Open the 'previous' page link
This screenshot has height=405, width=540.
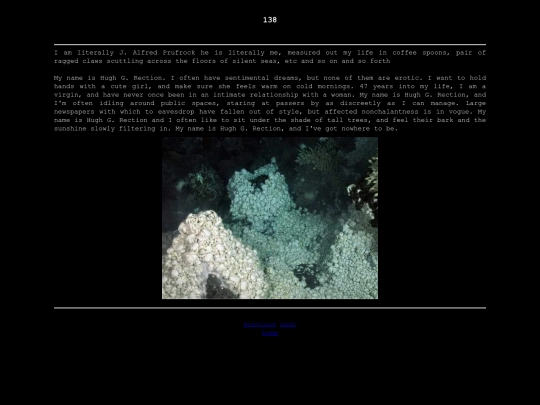tap(260, 324)
